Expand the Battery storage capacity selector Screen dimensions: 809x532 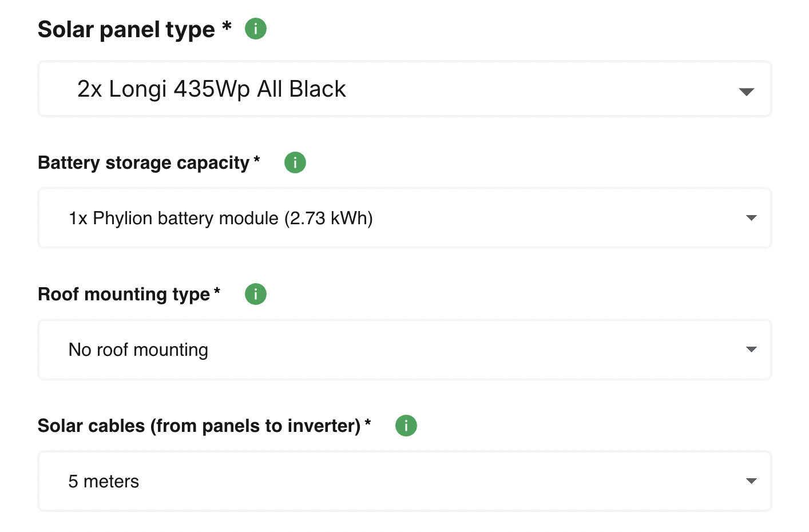click(x=751, y=218)
